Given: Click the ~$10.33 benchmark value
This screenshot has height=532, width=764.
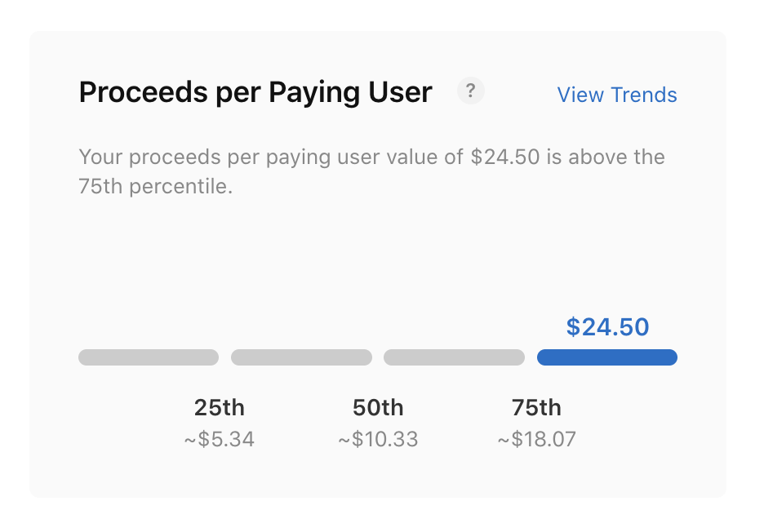Looking at the screenshot, I should (x=378, y=440).
